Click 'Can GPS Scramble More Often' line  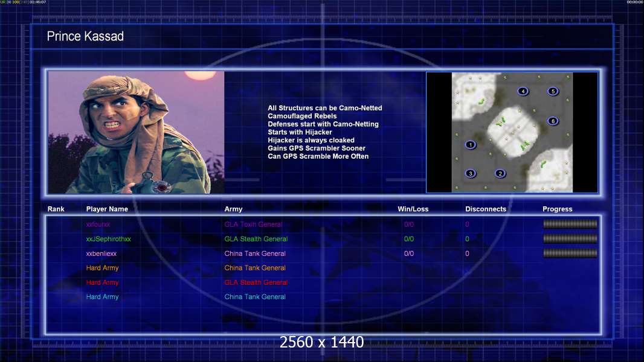click(x=318, y=156)
